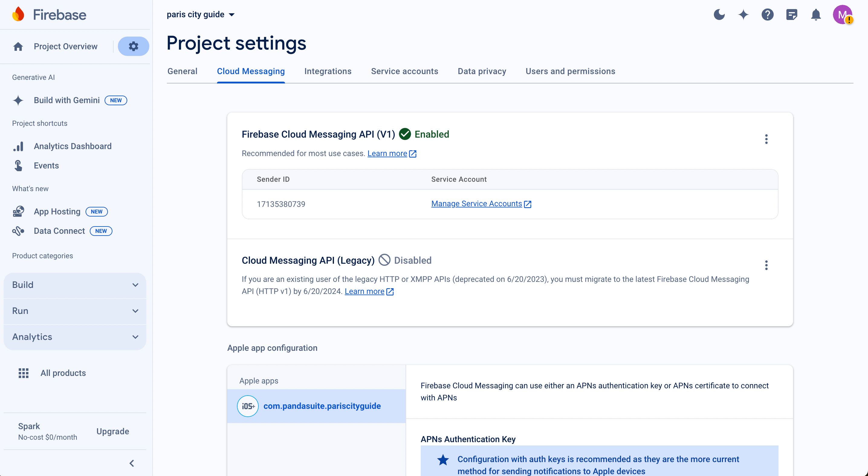The height and width of the screenshot is (476, 868).
Task: Open the Analytics Dashboard from sidebar
Action: (72, 146)
